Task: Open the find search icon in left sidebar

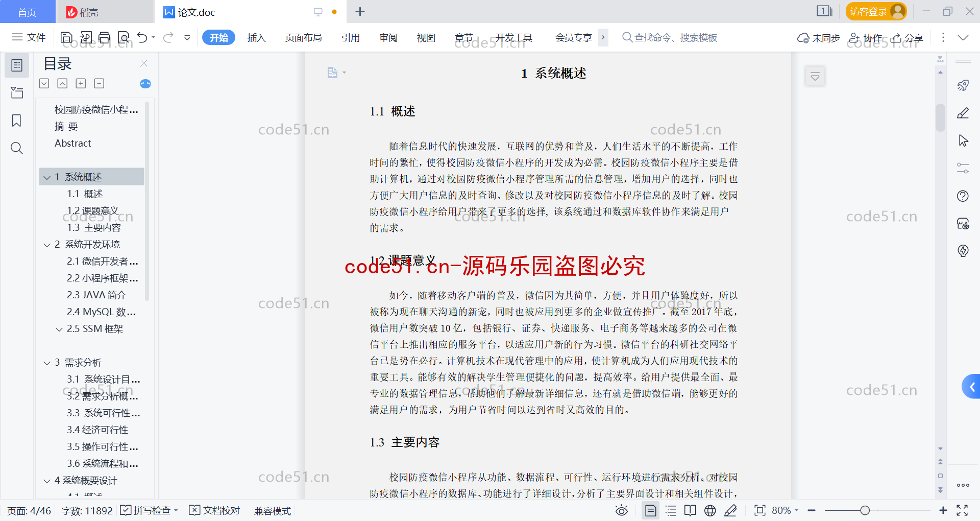Action: (17, 148)
